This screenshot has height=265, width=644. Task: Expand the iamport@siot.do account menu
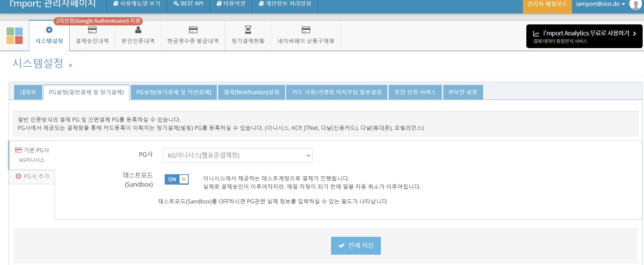point(600,4)
